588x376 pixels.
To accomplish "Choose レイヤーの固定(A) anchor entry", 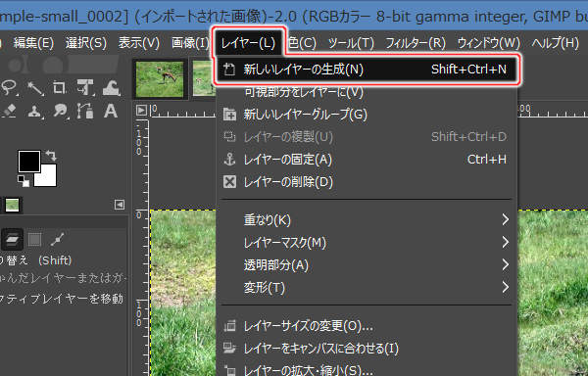I will (367, 160).
